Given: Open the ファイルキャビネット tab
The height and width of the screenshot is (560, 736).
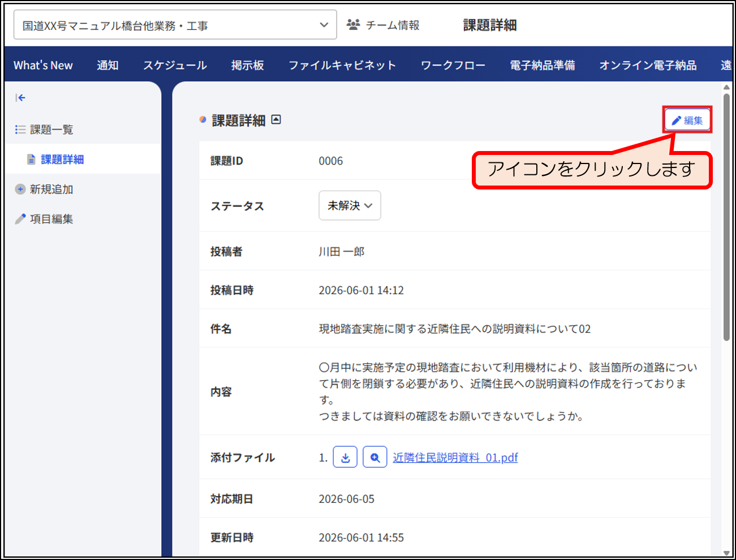Looking at the screenshot, I should pos(342,65).
